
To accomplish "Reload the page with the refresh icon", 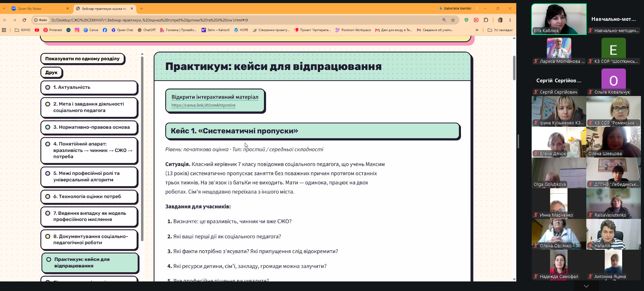I will [24, 20].
